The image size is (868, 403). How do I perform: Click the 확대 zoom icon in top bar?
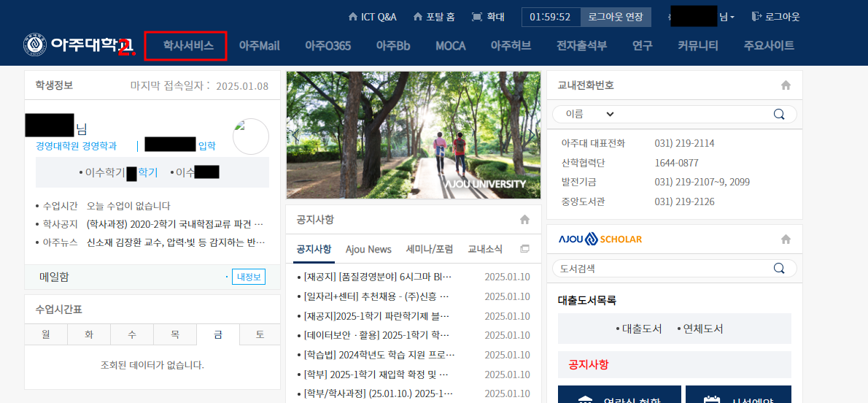click(x=477, y=16)
